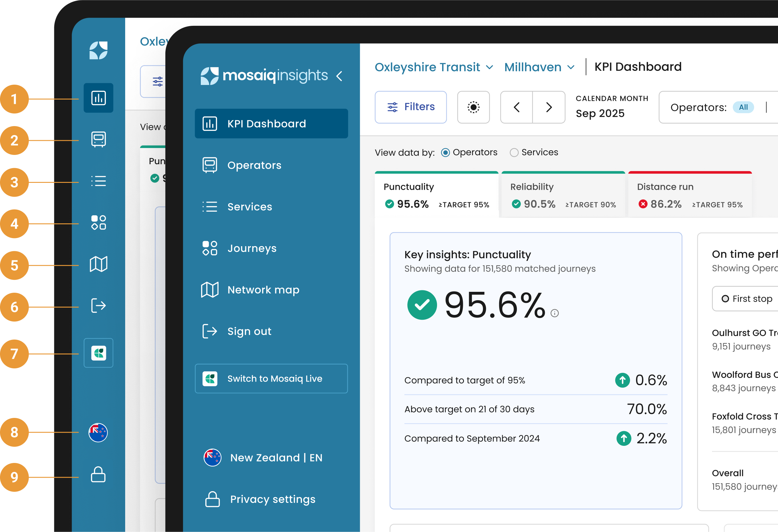Open Journeys from collapsed sidebar shapes icon

pos(98,223)
